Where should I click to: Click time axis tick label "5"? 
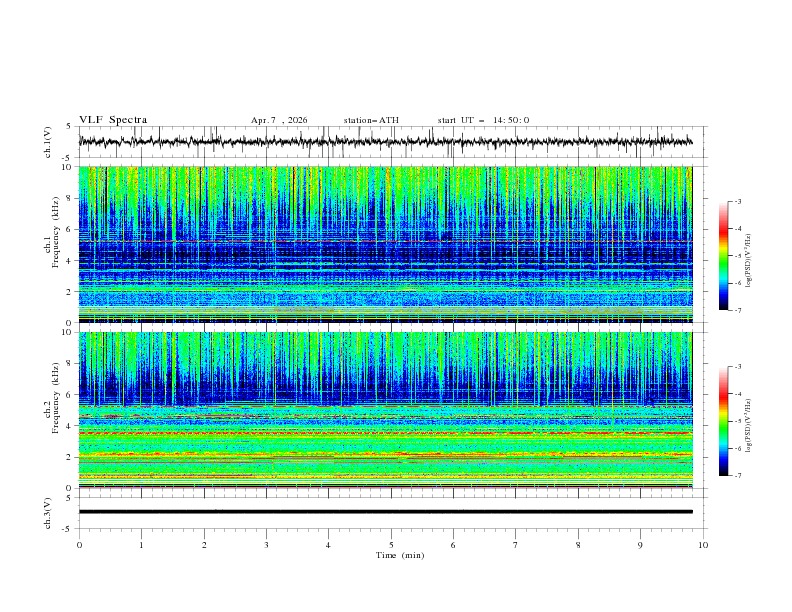coord(391,545)
